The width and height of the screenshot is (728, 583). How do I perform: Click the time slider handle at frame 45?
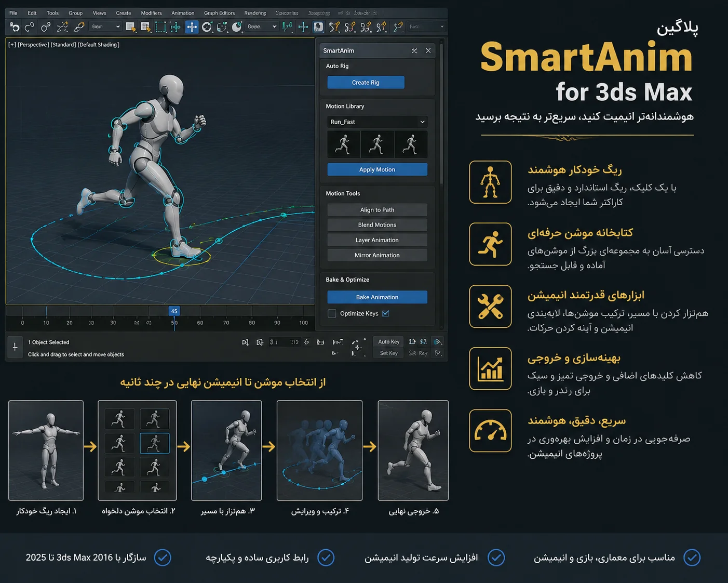174,311
